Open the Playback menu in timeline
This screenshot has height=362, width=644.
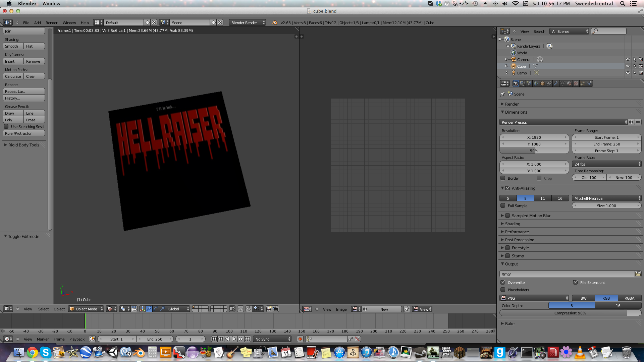(77, 339)
